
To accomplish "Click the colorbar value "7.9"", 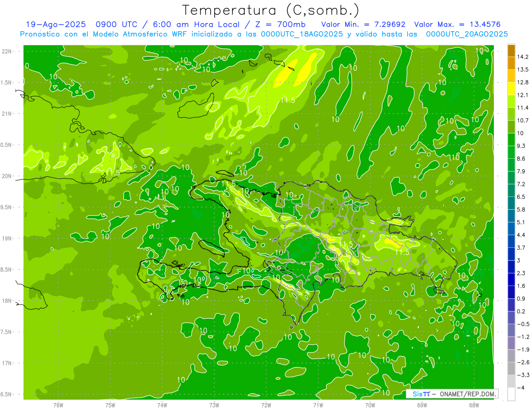I will (522, 171).
